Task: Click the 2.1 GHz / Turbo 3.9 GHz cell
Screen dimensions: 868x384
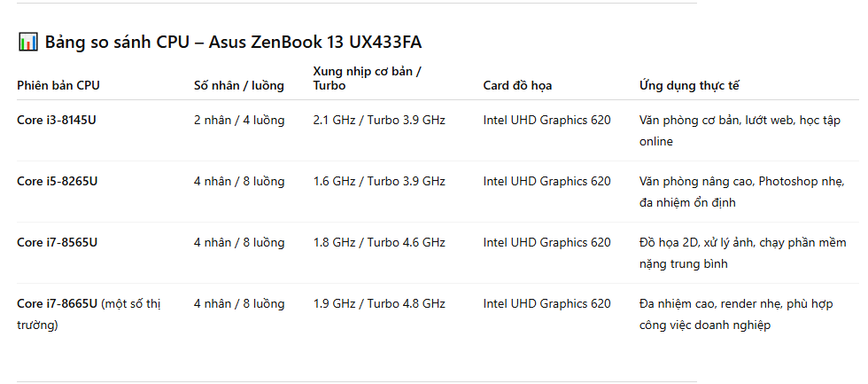Action: 379,120
